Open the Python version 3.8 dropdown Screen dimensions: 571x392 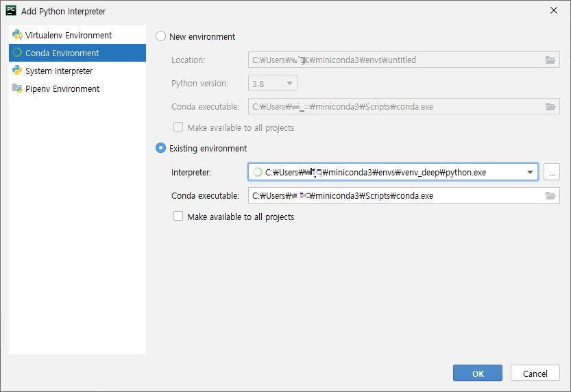pos(273,84)
